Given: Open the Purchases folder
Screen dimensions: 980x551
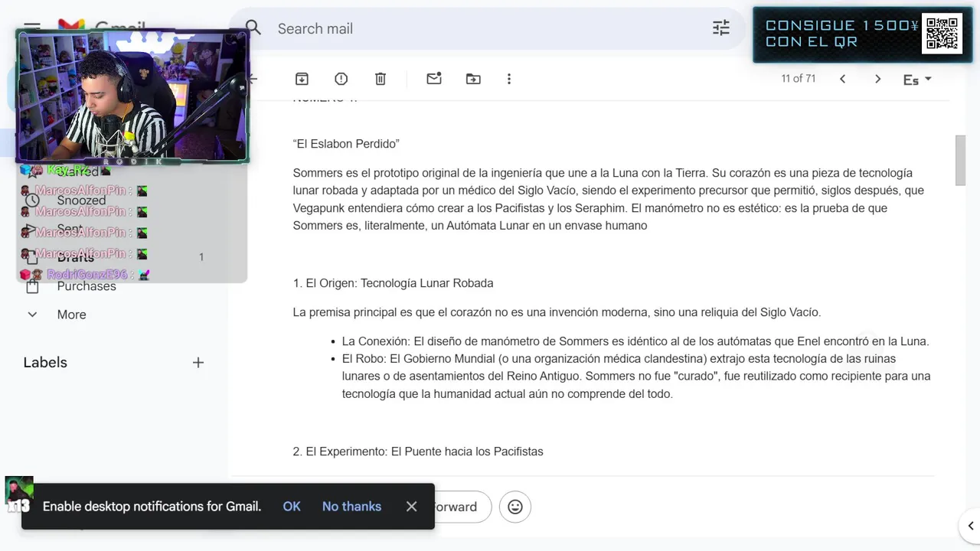Looking at the screenshot, I should pos(87,286).
